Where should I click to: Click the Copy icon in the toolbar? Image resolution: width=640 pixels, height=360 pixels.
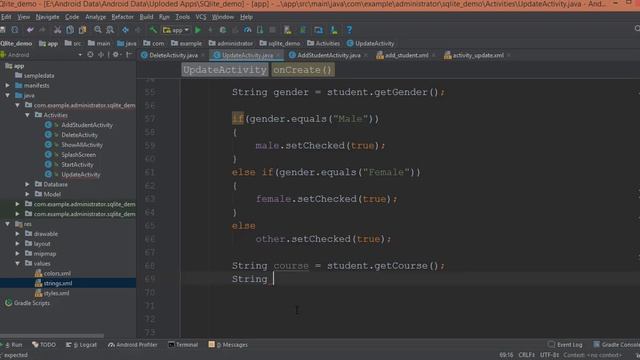click(x=70, y=30)
